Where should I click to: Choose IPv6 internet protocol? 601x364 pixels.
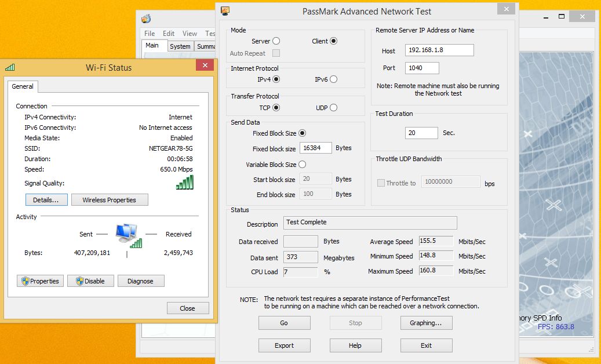pyautogui.click(x=333, y=79)
